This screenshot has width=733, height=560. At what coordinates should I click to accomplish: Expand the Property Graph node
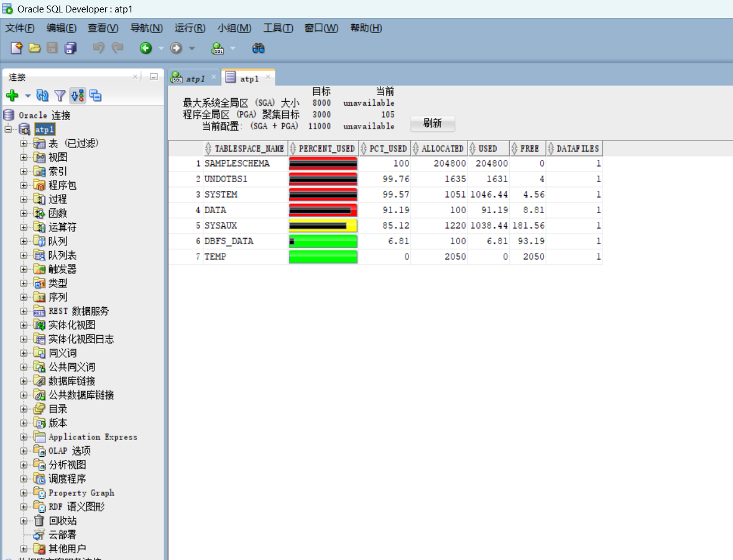pos(24,493)
